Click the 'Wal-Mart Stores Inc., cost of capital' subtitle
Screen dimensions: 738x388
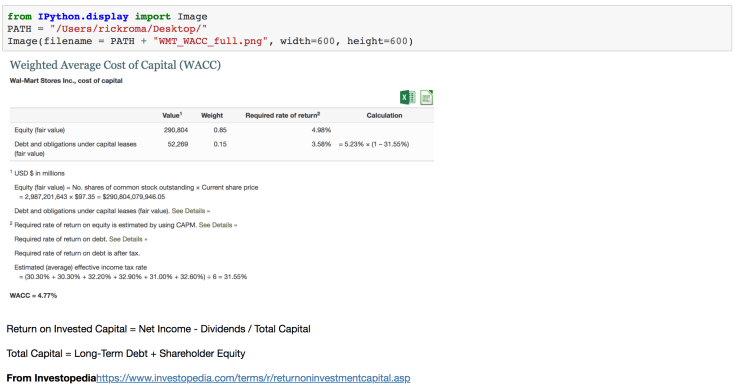pos(66,81)
